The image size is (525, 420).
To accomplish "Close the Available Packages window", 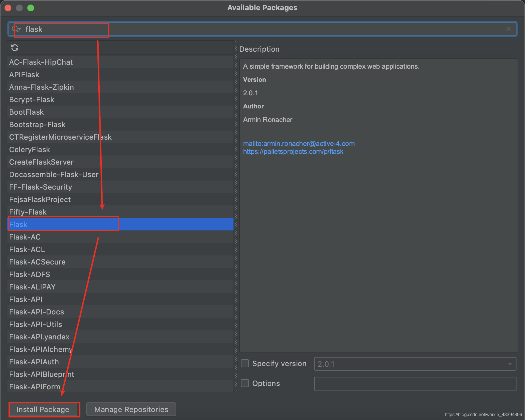I will point(8,8).
